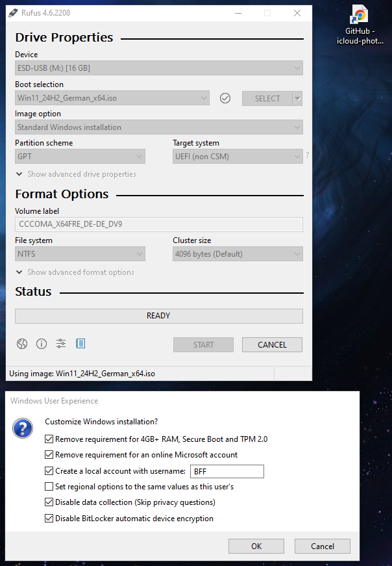The height and width of the screenshot is (566, 392).
Task: Click the READY status progress bar
Action: pos(158,316)
